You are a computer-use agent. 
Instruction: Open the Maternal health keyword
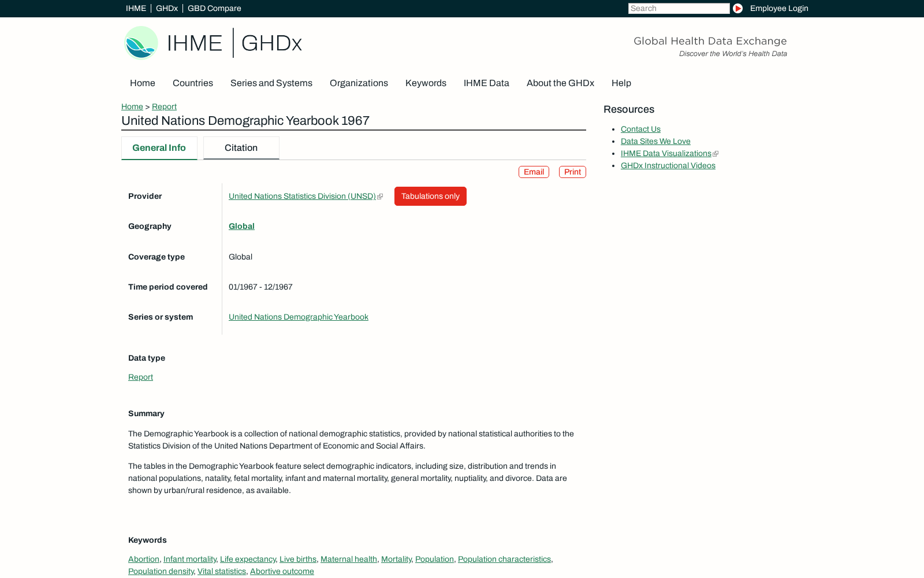coord(349,560)
